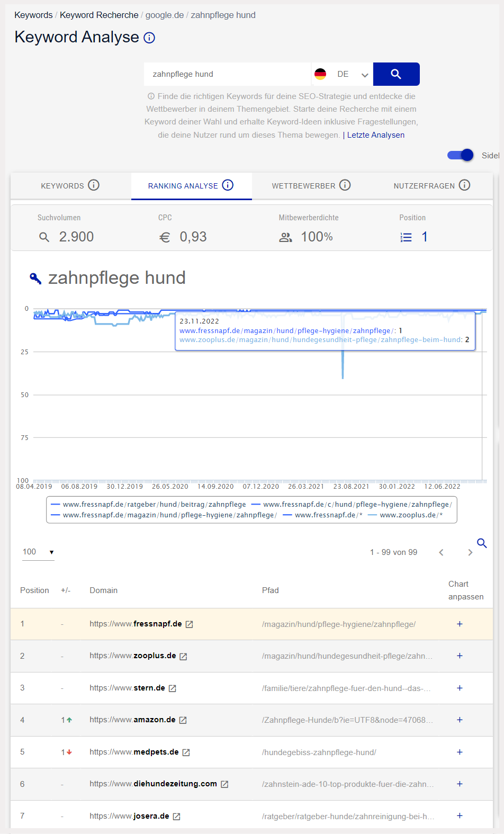The width and height of the screenshot is (504, 834).
Task: Open fressnapf.de external link icon
Action: pyautogui.click(x=190, y=624)
